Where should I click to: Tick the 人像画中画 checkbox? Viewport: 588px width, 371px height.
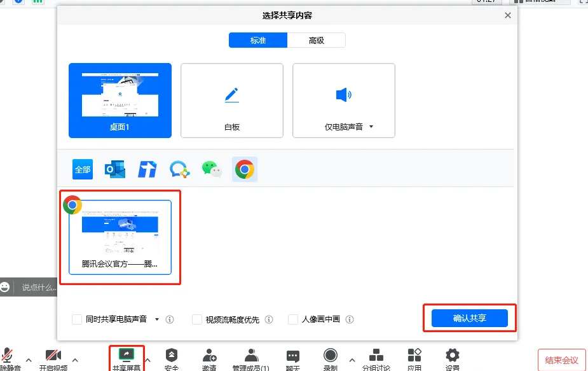[x=293, y=319]
